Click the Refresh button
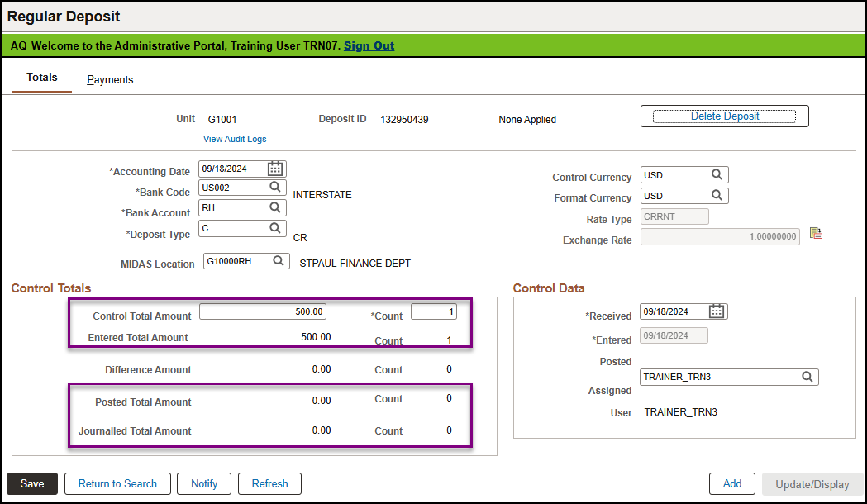 coord(269,483)
